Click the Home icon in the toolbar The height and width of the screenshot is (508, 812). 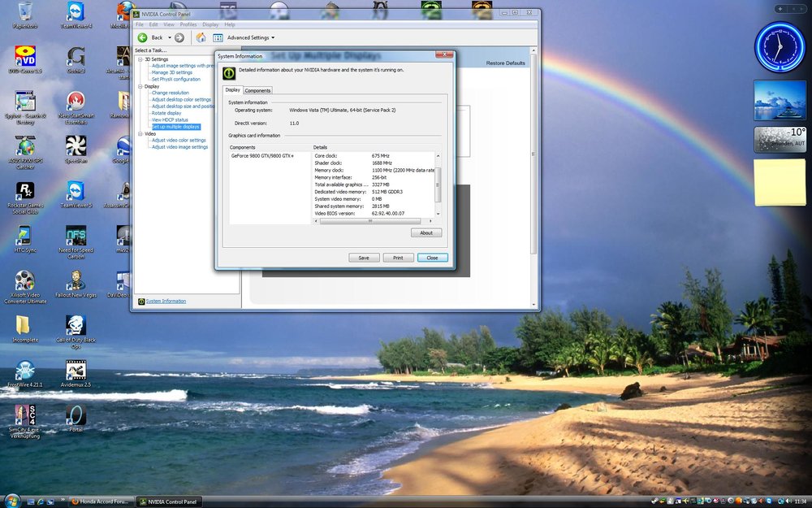click(201, 37)
